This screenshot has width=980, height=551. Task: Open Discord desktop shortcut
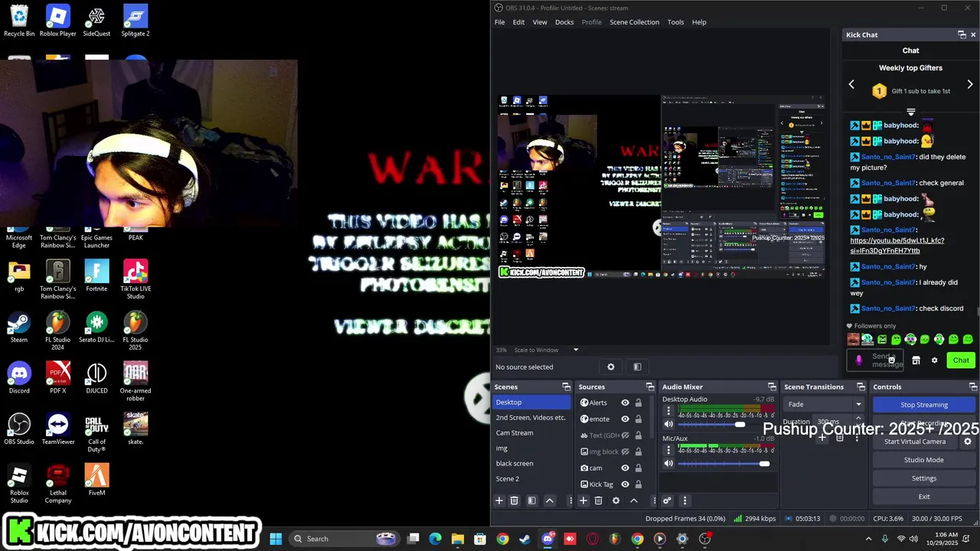(x=19, y=378)
